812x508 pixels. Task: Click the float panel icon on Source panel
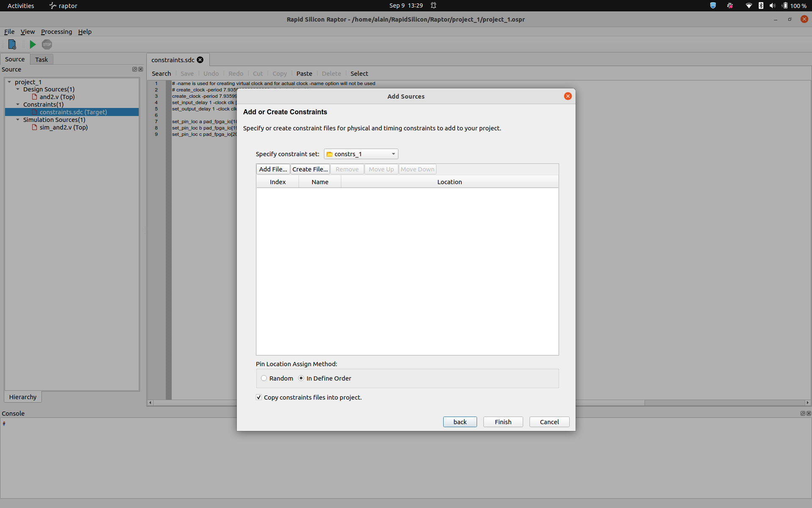(x=134, y=69)
